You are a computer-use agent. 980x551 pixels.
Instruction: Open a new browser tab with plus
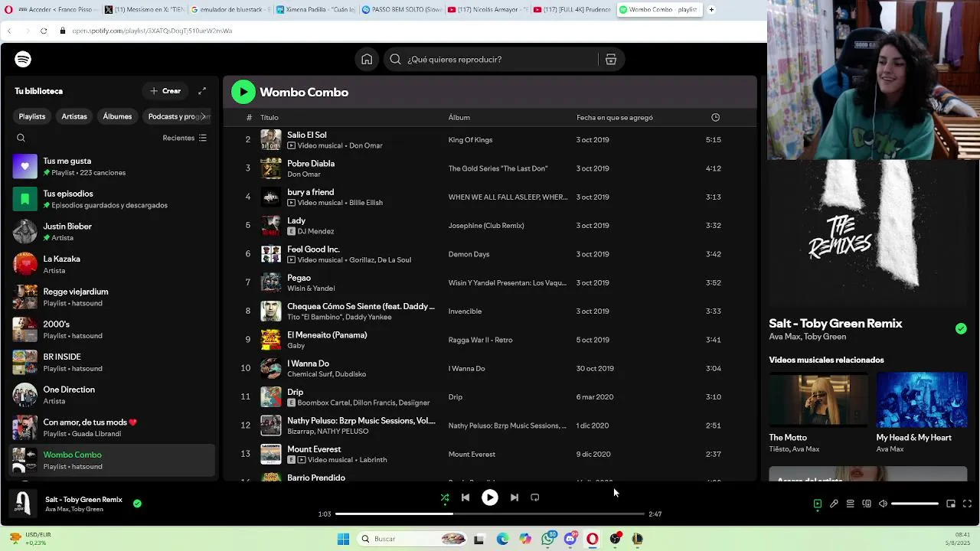[711, 10]
